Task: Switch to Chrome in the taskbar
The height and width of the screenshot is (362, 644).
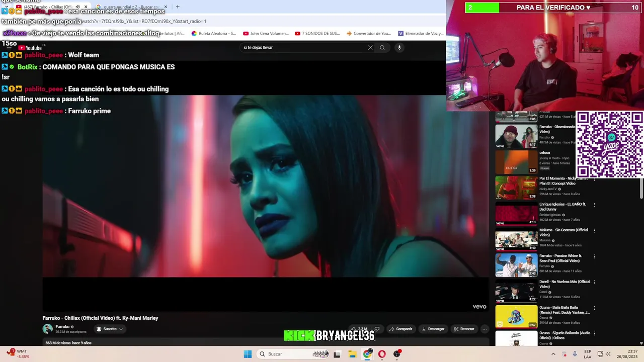Action: (368, 354)
